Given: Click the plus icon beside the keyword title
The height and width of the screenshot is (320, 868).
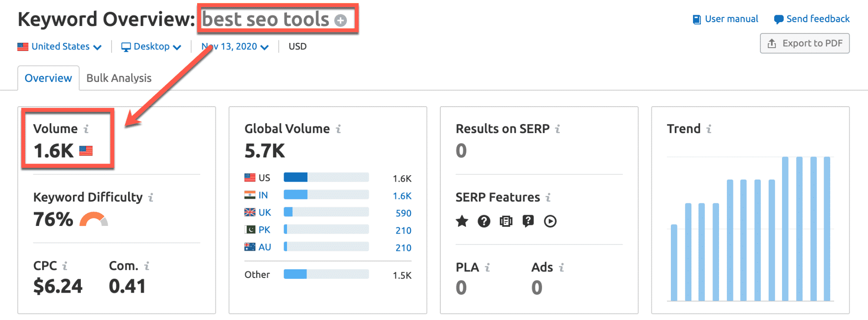Looking at the screenshot, I should [341, 20].
